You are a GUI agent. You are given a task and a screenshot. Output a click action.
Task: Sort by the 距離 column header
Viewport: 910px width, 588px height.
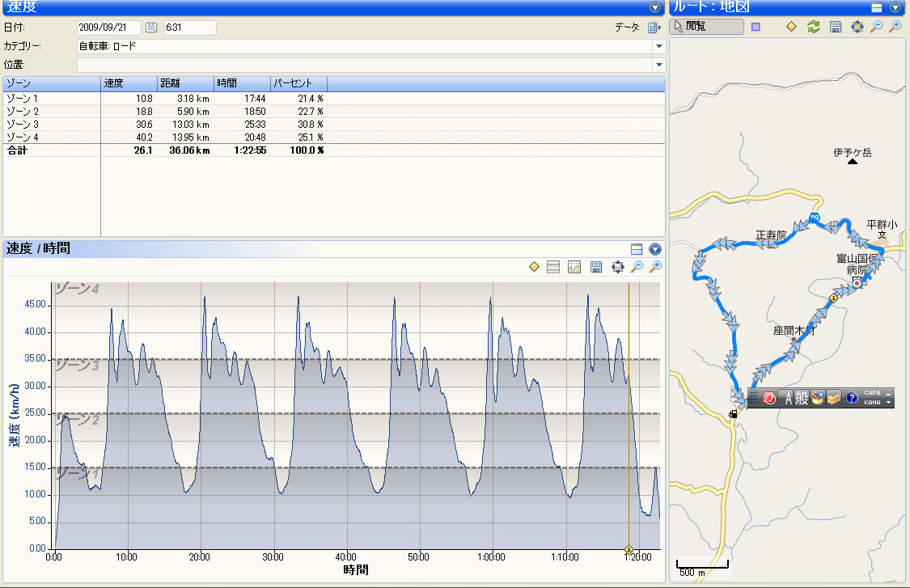[186, 83]
